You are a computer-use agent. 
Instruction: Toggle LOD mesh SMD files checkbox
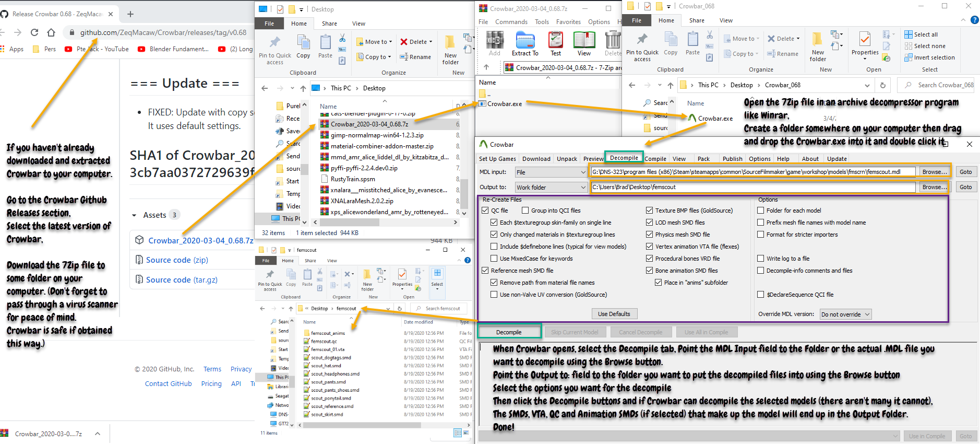point(650,223)
